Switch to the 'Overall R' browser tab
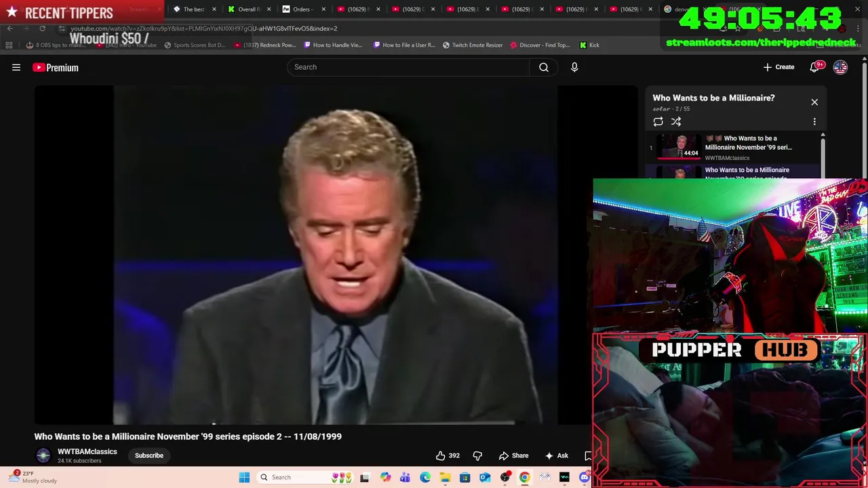The width and height of the screenshot is (868, 488). (250, 9)
